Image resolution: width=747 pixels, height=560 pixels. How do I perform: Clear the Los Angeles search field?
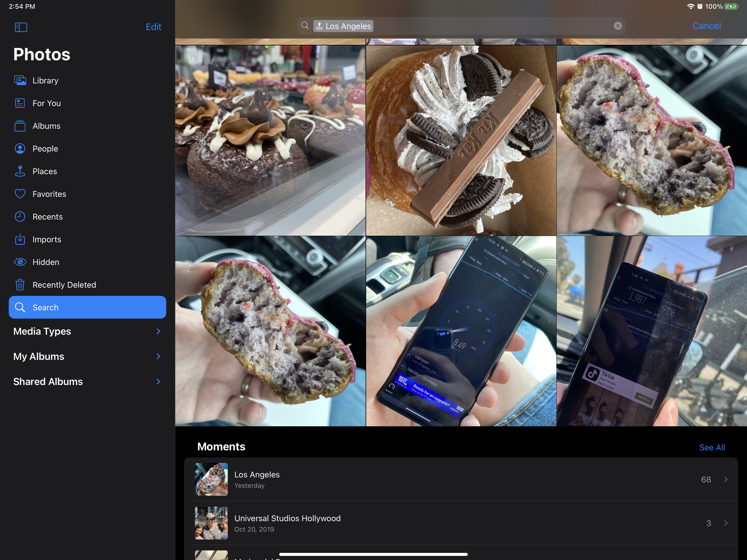tap(618, 26)
